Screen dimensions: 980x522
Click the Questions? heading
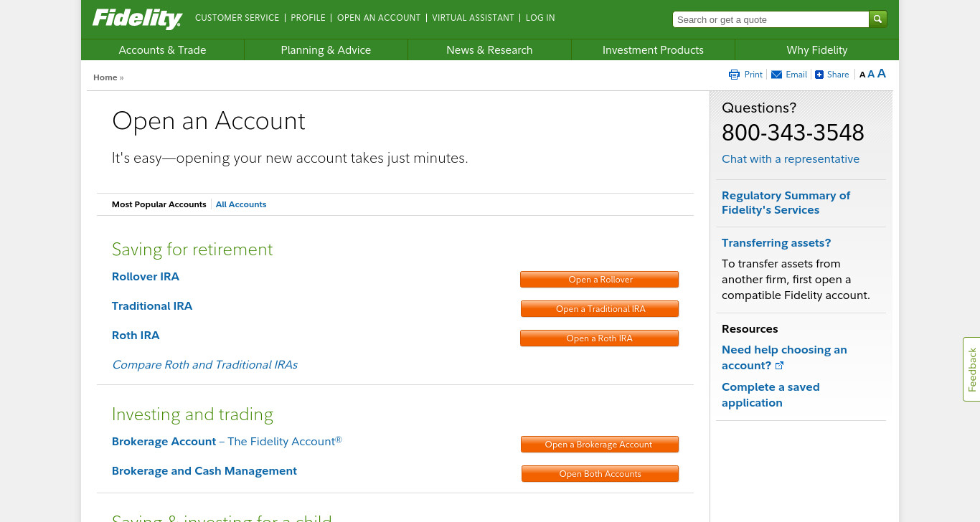click(759, 108)
